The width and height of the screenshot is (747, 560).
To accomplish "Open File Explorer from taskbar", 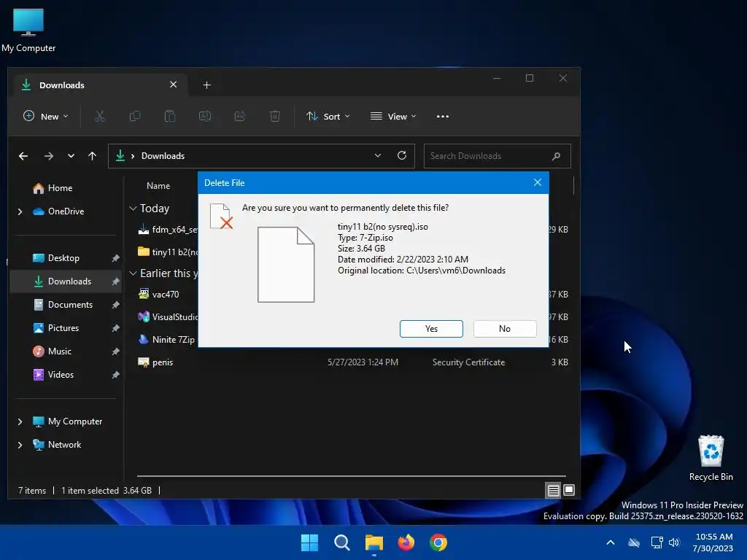I will pos(374,542).
